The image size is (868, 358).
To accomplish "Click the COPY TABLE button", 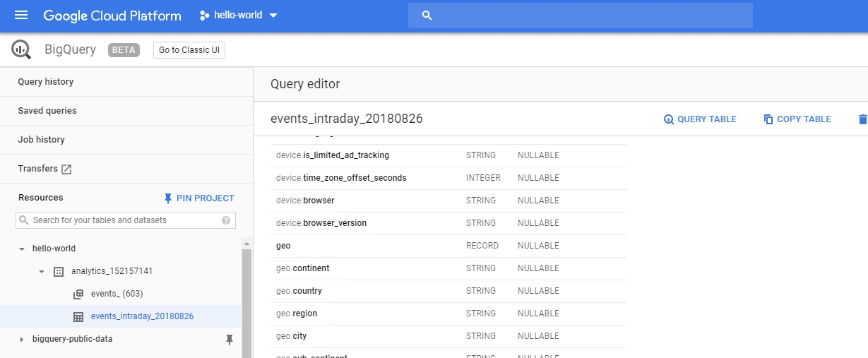I will (797, 119).
